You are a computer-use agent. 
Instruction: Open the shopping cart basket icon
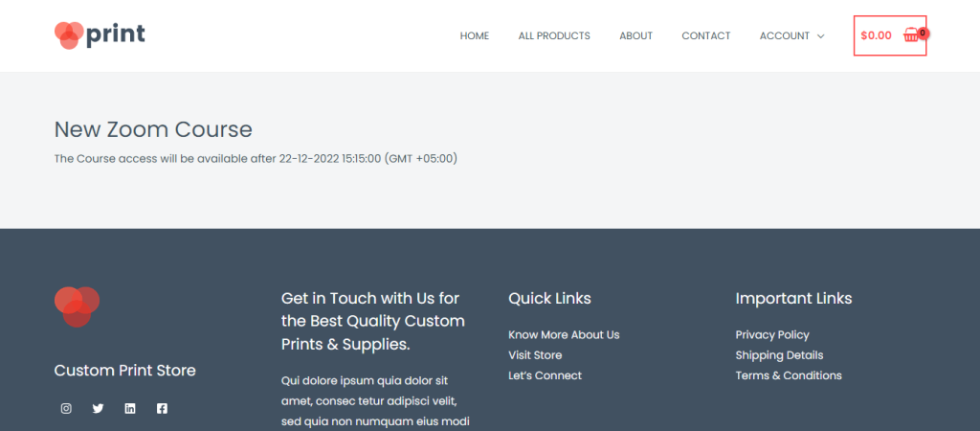tap(911, 35)
